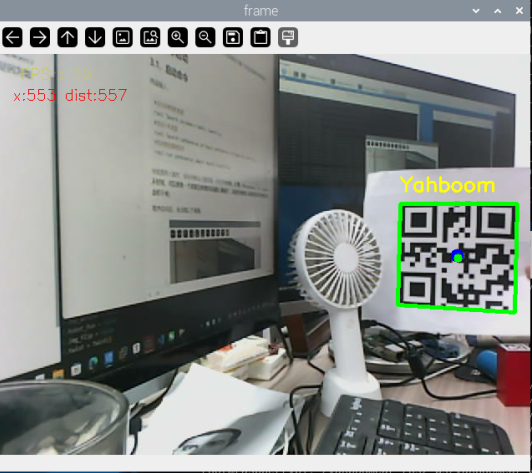Click the pan down arrow icon
Viewport: 532px width, 473px height.
[x=95, y=37]
